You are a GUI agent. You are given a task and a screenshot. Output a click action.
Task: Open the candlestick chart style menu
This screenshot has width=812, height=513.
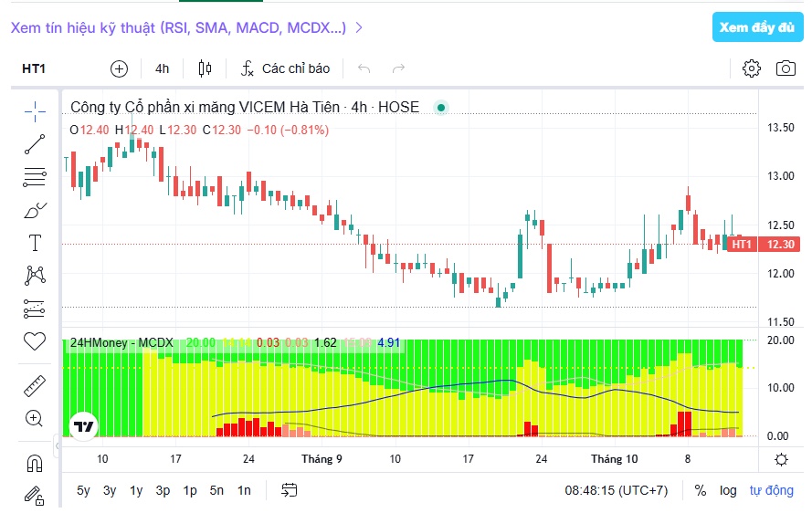[206, 68]
